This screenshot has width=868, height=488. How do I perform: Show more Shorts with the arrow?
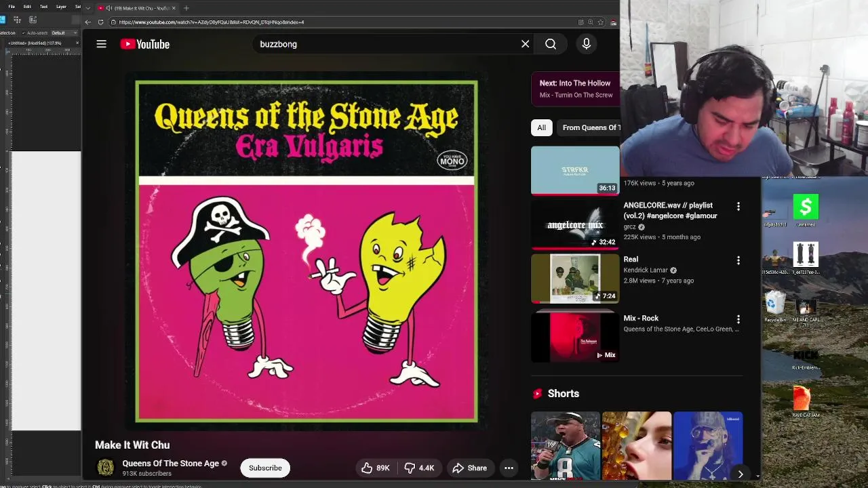741,474
